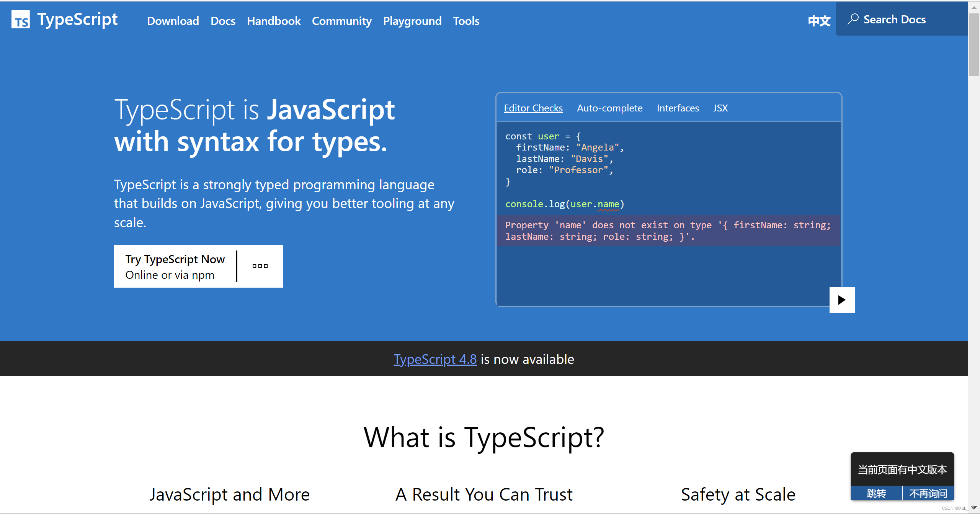The height and width of the screenshot is (514, 980).
Task: Select the Auto-complete tab
Action: [609, 108]
